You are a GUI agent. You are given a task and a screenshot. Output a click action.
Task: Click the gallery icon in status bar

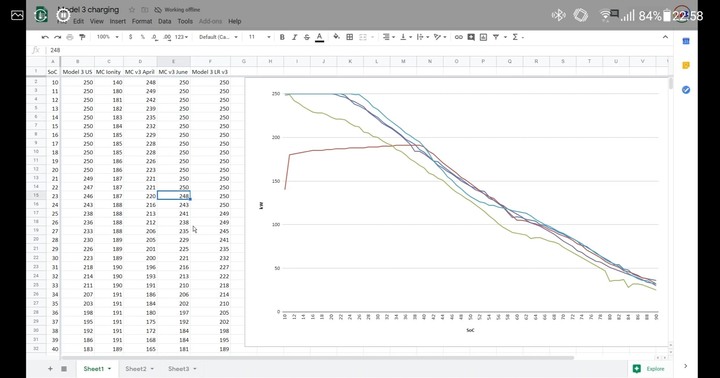(17, 16)
